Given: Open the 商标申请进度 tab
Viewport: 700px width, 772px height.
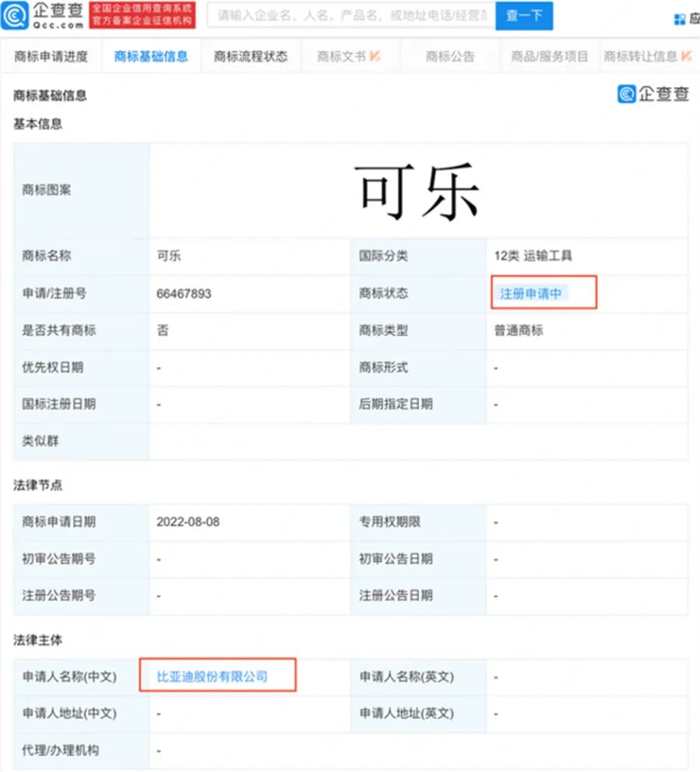Looking at the screenshot, I should tap(51, 57).
